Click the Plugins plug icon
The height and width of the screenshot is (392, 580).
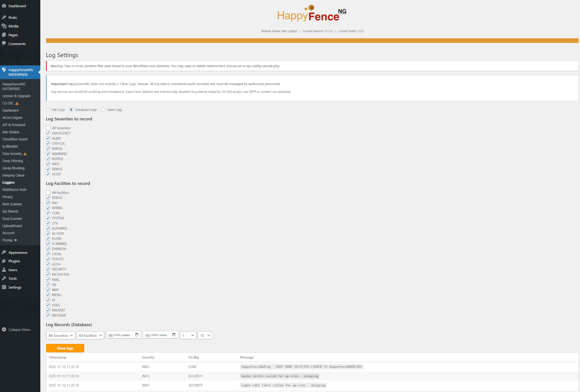coord(4,261)
